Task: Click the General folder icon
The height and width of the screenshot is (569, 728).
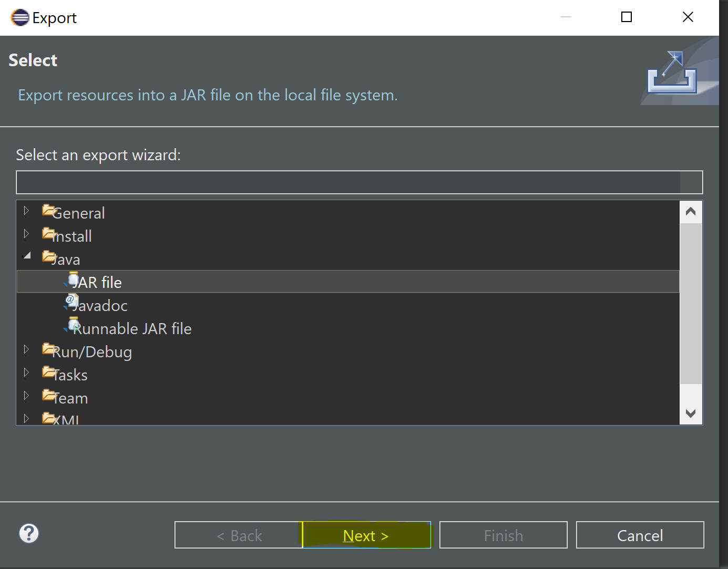Action: (49, 210)
